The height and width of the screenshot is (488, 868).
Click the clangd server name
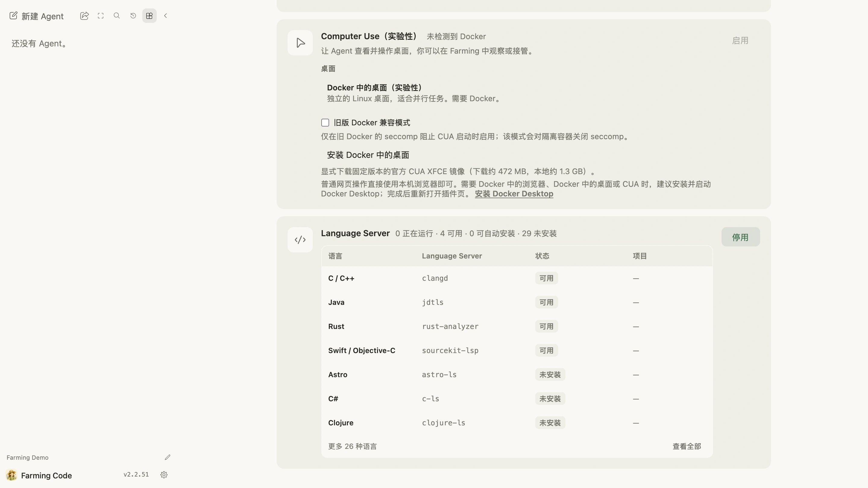435,278
